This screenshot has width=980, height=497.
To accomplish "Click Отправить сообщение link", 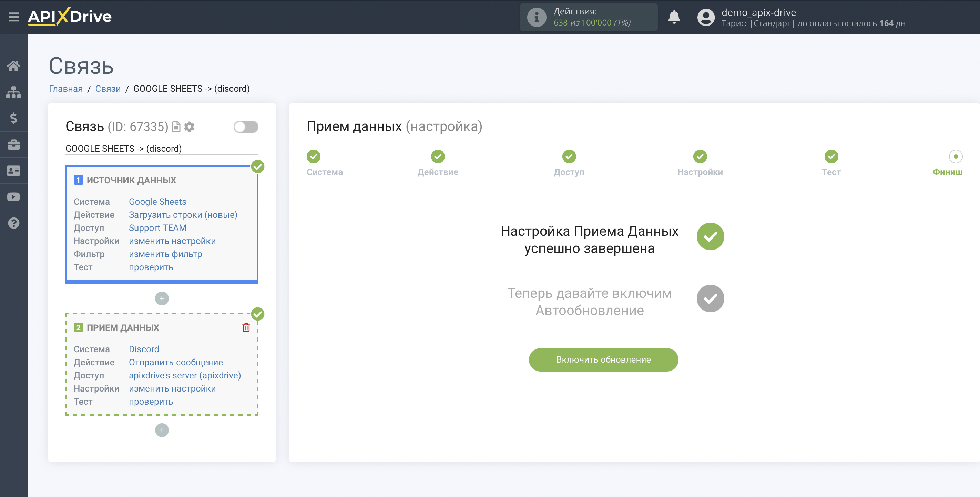I will [x=176, y=363].
